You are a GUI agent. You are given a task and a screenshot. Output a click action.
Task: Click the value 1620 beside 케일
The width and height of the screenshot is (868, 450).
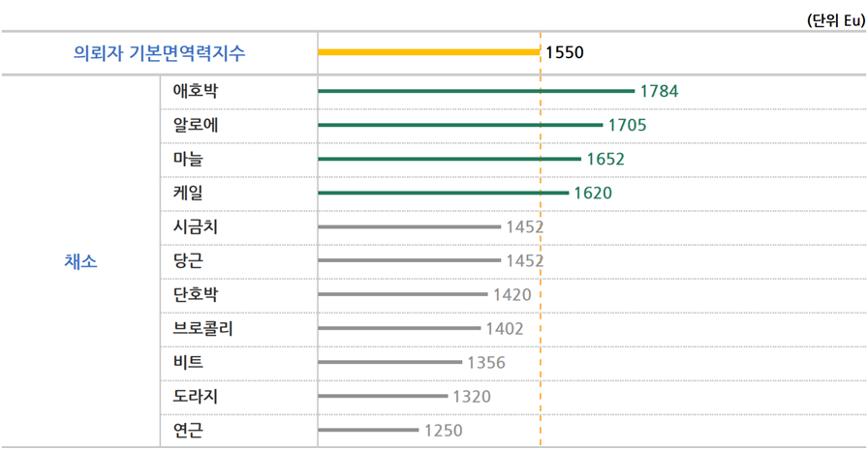[x=593, y=194]
